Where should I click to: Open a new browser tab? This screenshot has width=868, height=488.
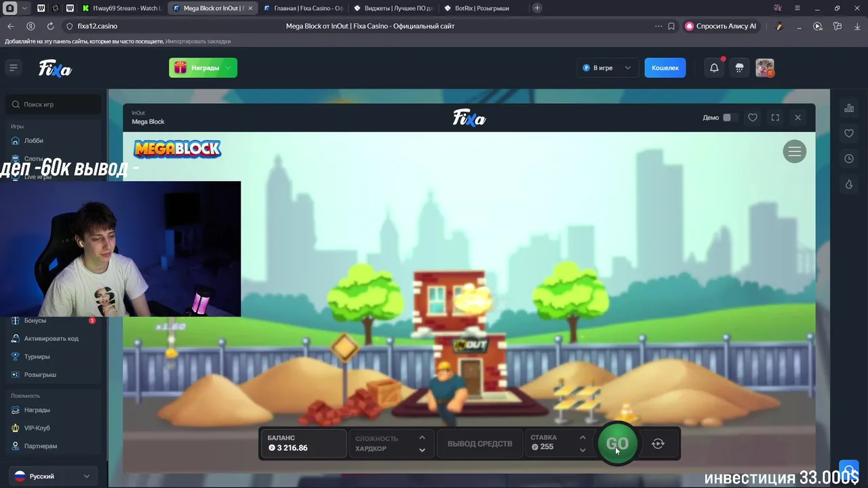tap(537, 8)
